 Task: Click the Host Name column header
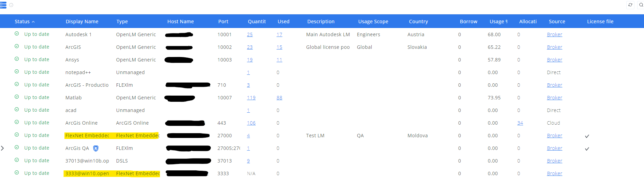coord(180,22)
